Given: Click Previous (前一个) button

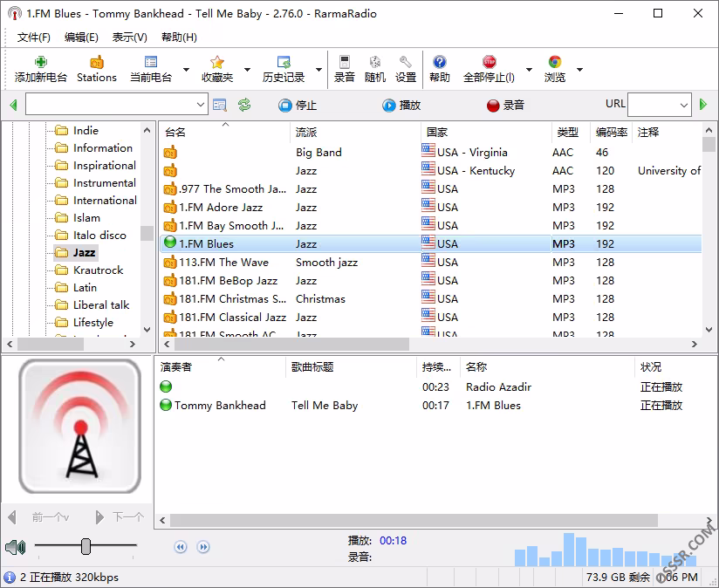Looking at the screenshot, I should pos(39,517).
